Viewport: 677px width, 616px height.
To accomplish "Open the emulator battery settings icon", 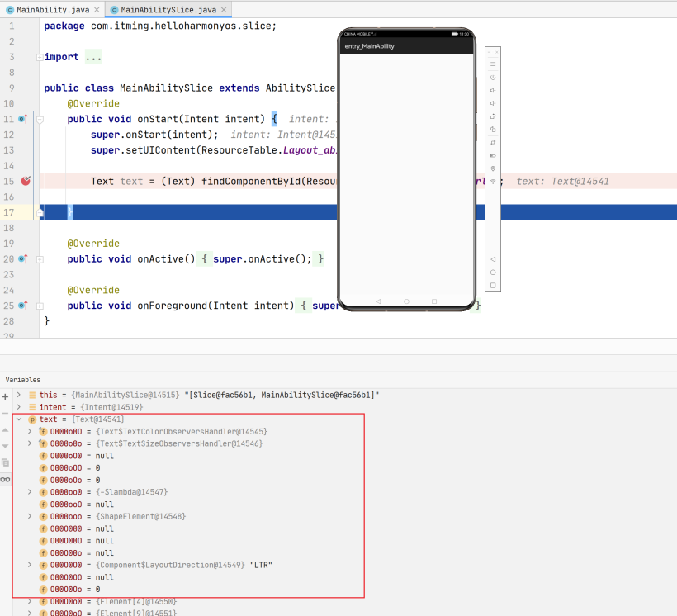I will [493, 155].
